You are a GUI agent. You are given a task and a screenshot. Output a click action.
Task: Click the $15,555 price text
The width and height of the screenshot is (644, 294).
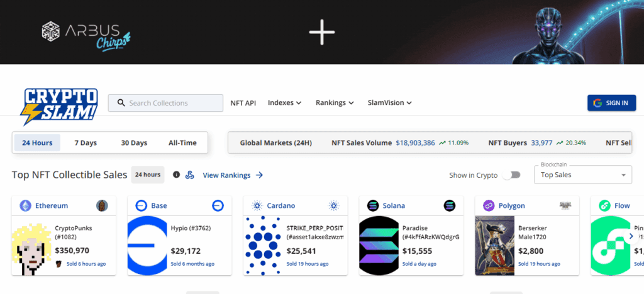(x=418, y=251)
